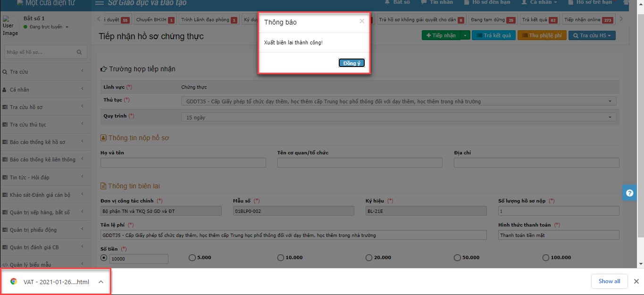The width and height of the screenshot is (644, 295).
Task: Expand Quản trị đánh giá CB item
Action: coord(45,247)
